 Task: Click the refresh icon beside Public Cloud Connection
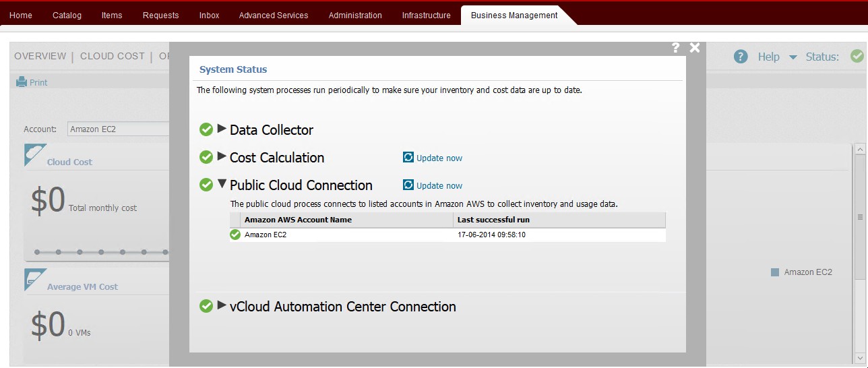point(408,185)
